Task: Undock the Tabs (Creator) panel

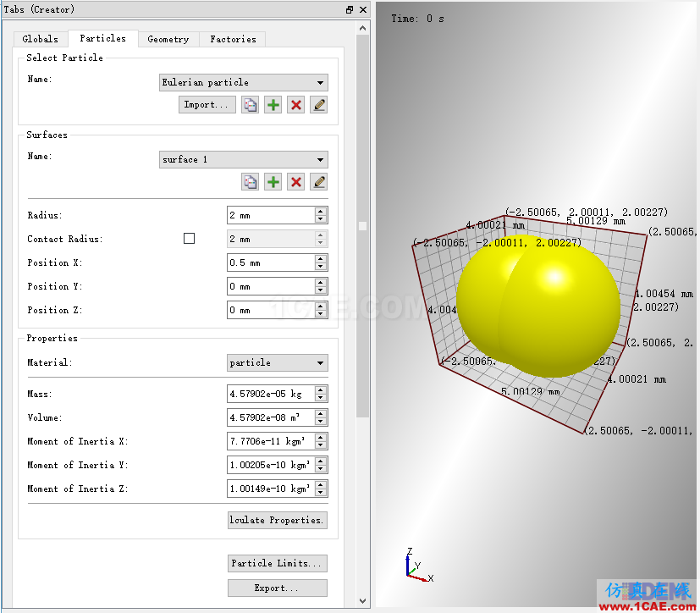Action: [x=350, y=9]
